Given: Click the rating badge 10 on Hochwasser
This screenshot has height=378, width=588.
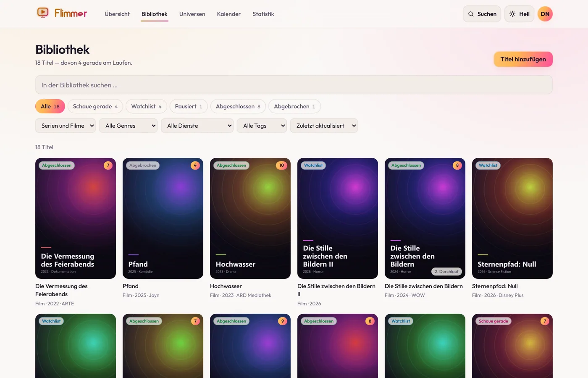Looking at the screenshot, I should 281,165.
